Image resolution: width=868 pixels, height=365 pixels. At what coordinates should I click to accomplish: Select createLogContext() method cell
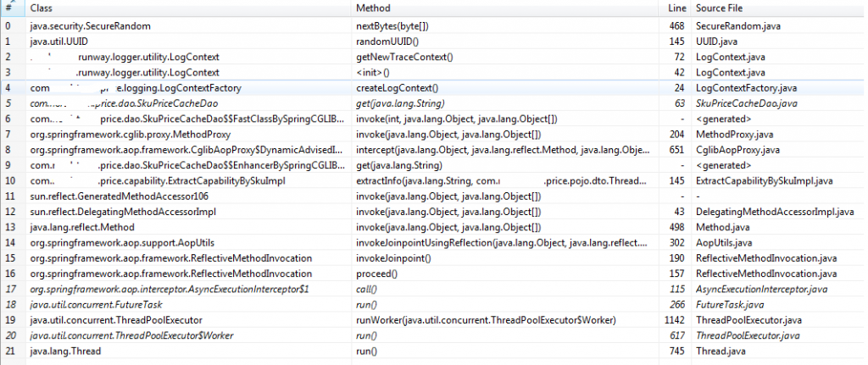click(397, 88)
